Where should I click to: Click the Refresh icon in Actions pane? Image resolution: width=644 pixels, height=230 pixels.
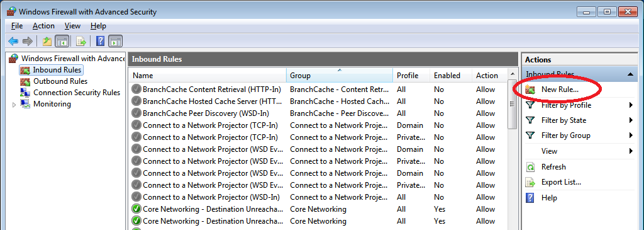(531, 167)
